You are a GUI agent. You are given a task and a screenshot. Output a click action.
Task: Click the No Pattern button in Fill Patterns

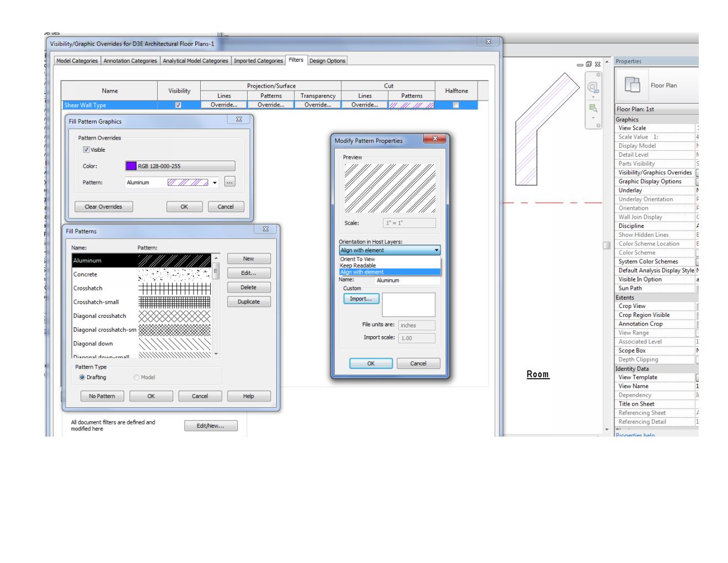[x=101, y=396]
